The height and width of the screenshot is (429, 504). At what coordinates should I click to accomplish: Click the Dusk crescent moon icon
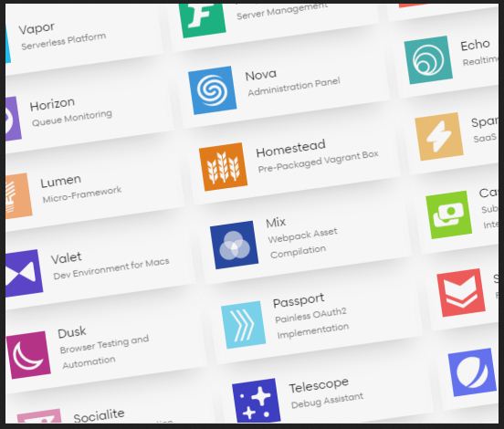point(28,355)
